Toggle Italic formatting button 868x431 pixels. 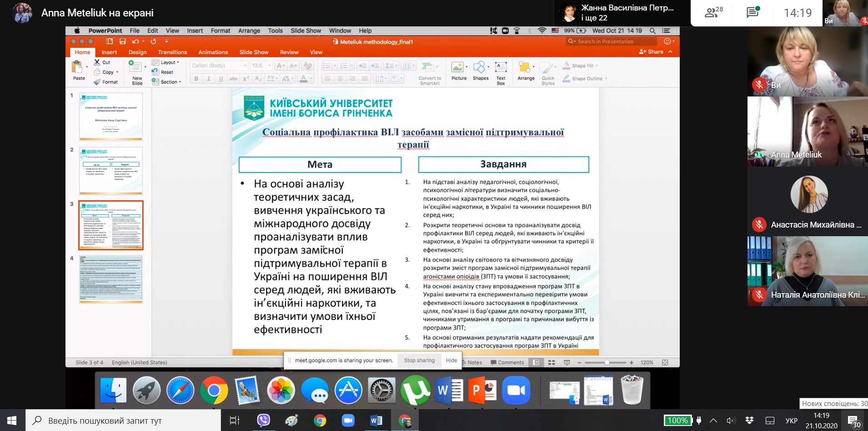(x=208, y=79)
